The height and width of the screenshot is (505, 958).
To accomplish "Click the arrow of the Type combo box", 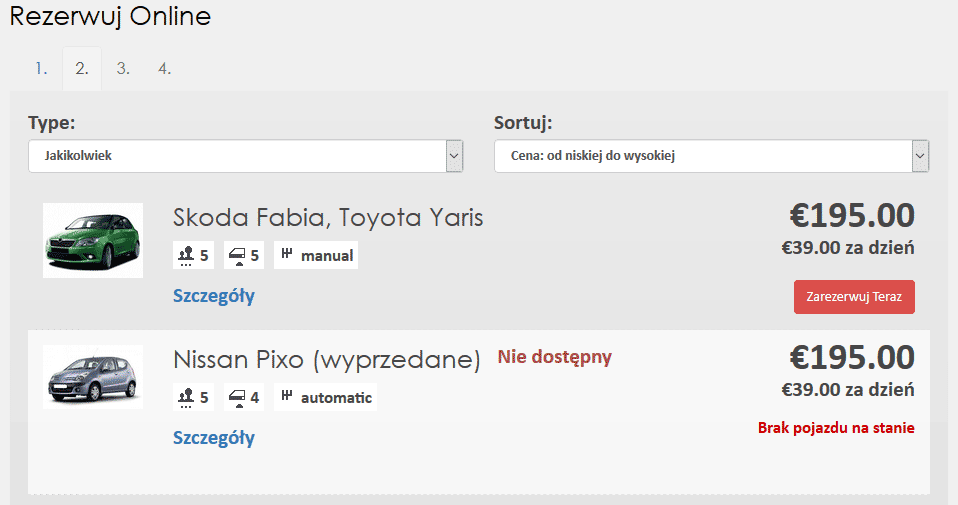I will tap(454, 156).
